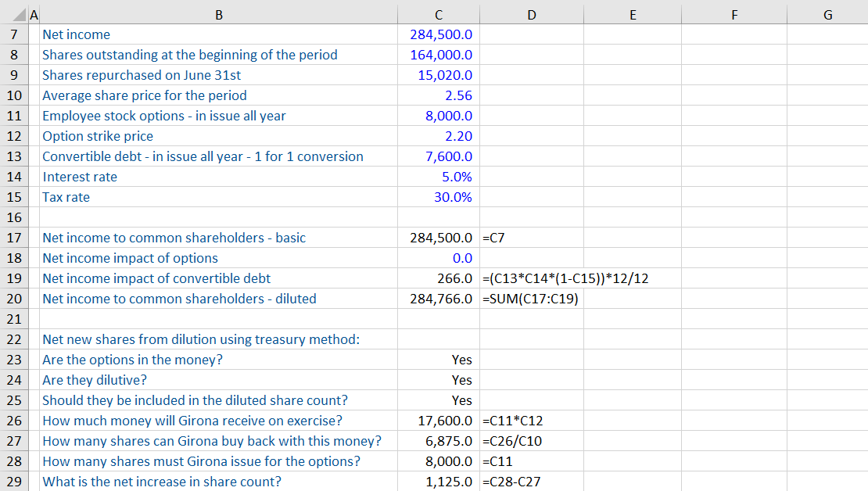Click the diluted net income 284,766.0 cell
Viewport: 868px width, 491px height.
(439, 299)
